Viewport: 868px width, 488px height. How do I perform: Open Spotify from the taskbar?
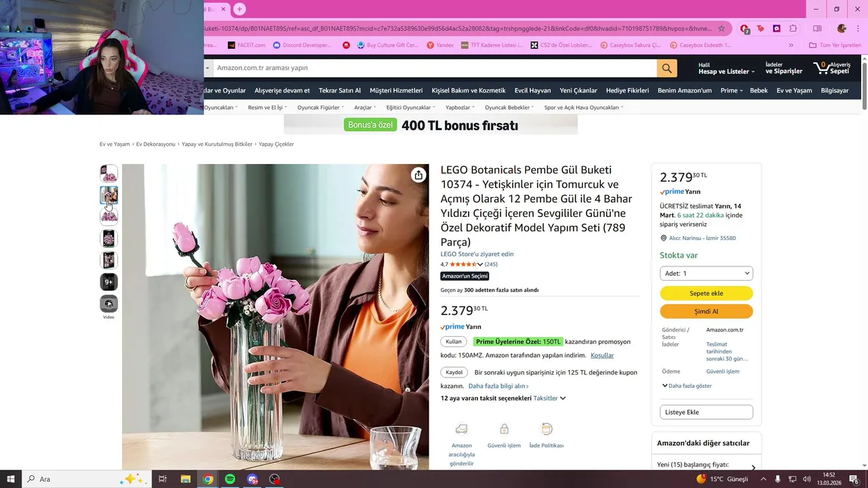230,479
